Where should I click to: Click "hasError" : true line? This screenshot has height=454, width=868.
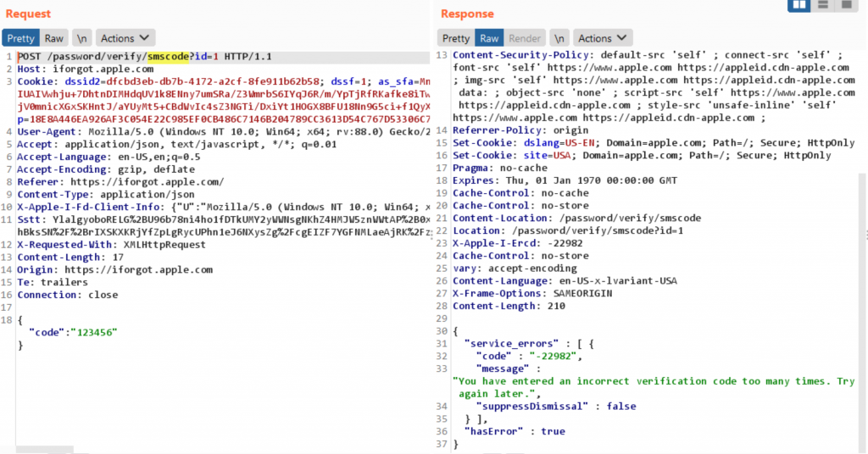515,431
